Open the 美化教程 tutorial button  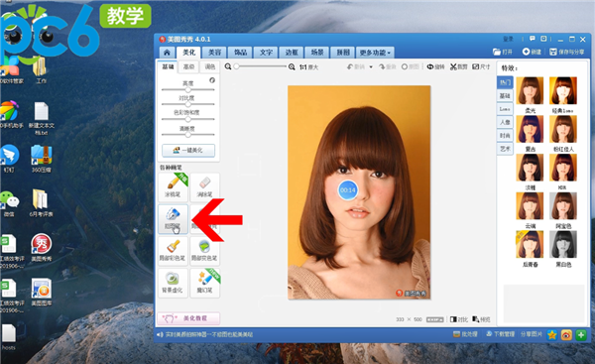(x=188, y=318)
